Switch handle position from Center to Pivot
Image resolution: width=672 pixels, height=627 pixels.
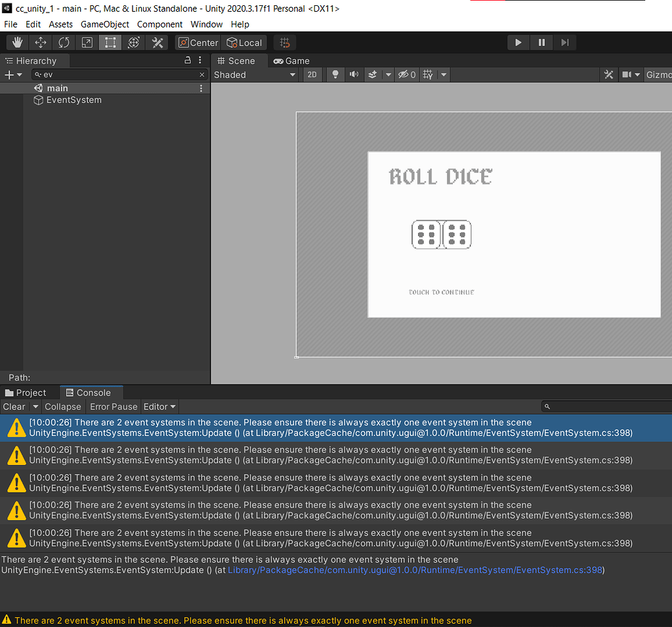click(x=197, y=42)
